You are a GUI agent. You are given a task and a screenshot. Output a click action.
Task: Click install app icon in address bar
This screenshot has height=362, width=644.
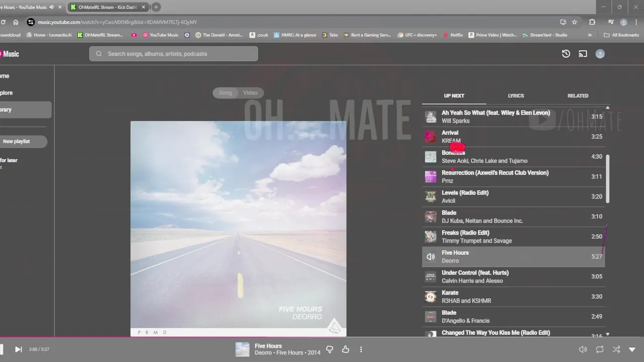[563, 22]
